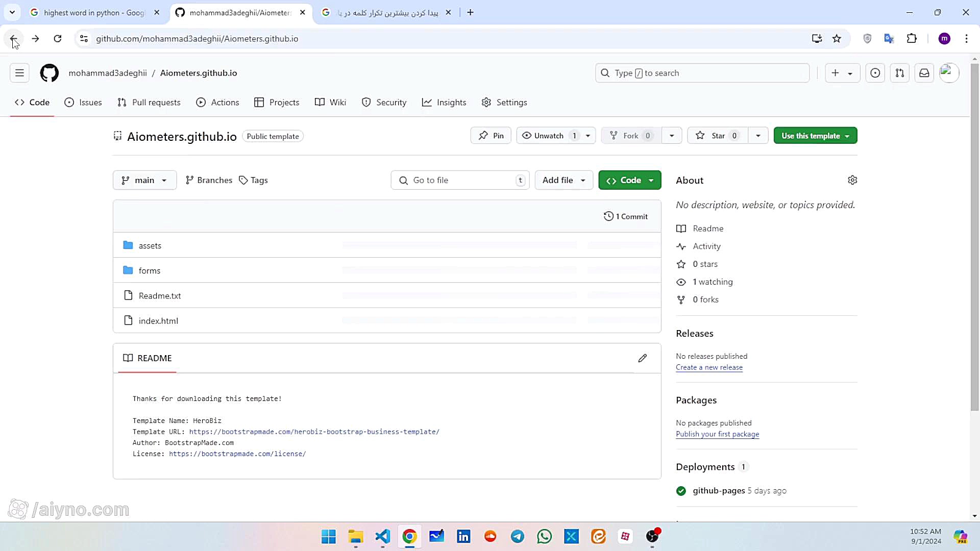Switch to Pull requests tab
This screenshot has width=980, height=551.
coord(149,103)
